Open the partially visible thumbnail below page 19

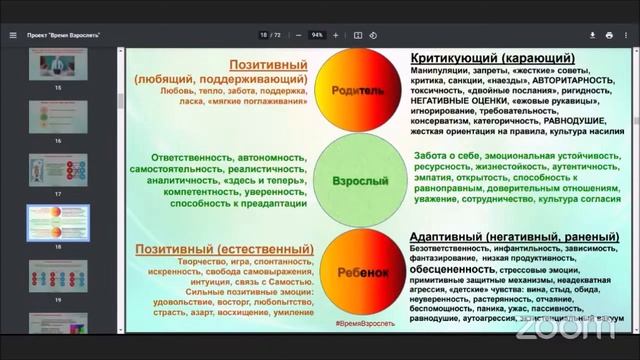click(58, 323)
